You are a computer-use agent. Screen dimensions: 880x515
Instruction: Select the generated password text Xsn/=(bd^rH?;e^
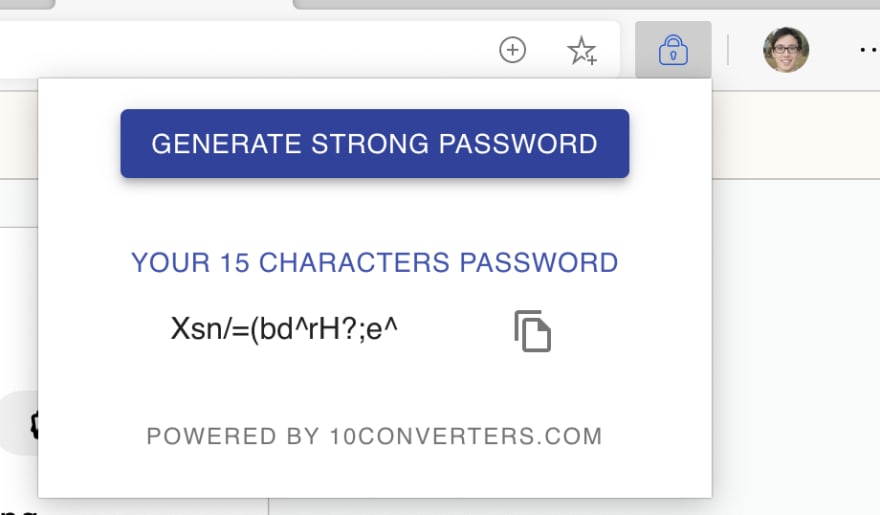pos(284,329)
